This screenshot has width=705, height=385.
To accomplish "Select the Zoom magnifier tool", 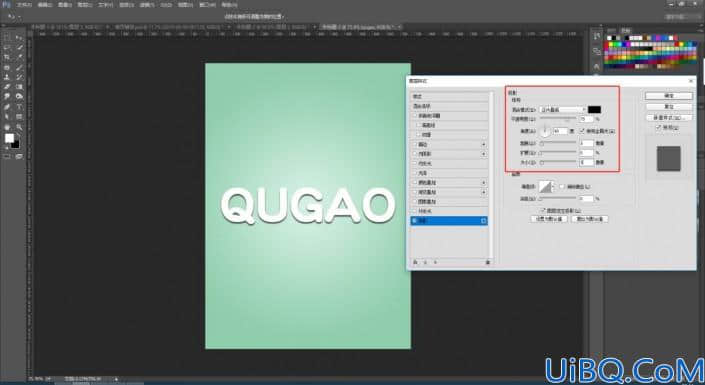I will [x=19, y=127].
